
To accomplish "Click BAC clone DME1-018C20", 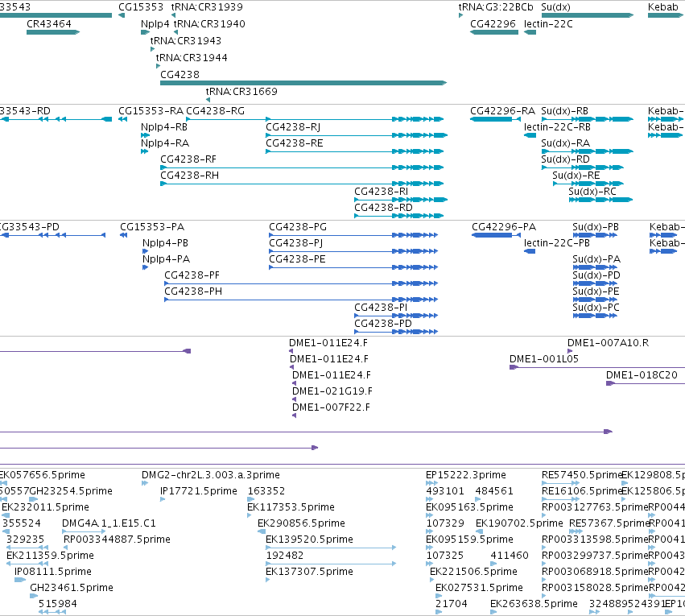I will click(x=642, y=375).
